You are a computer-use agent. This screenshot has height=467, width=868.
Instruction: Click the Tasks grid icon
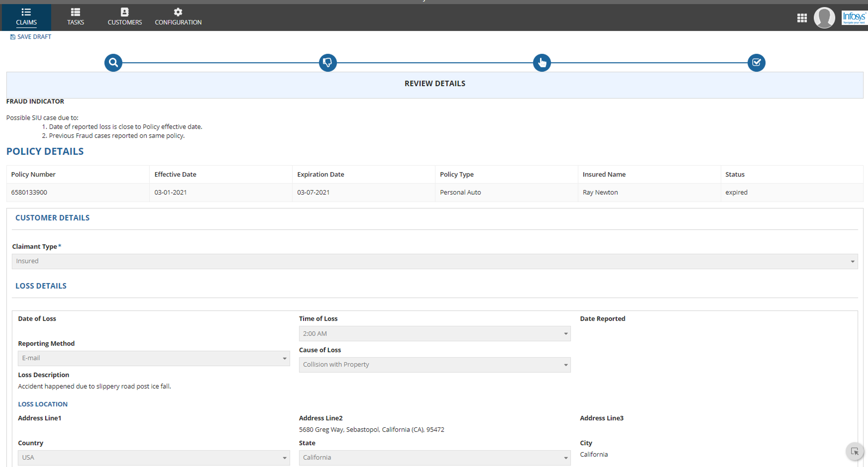(75, 12)
